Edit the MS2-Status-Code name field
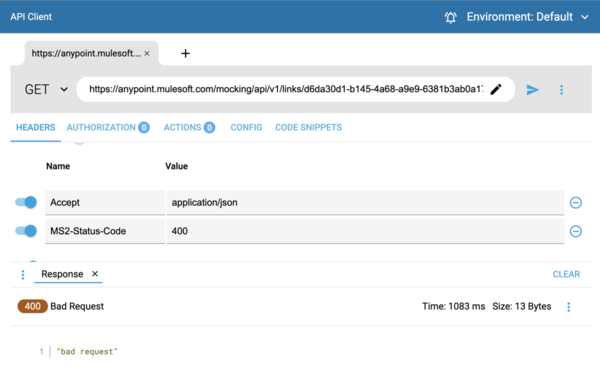 pyautogui.click(x=105, y=231)
